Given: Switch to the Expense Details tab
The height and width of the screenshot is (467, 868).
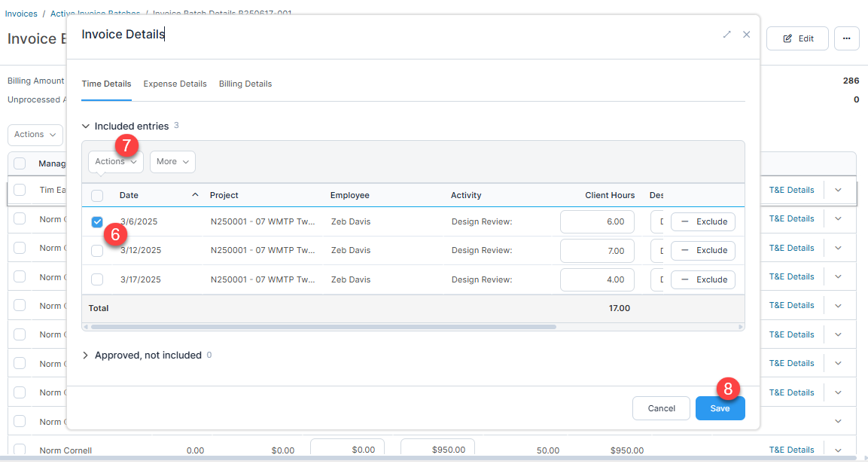Looking at the screenshot, I should pos(175,84).
